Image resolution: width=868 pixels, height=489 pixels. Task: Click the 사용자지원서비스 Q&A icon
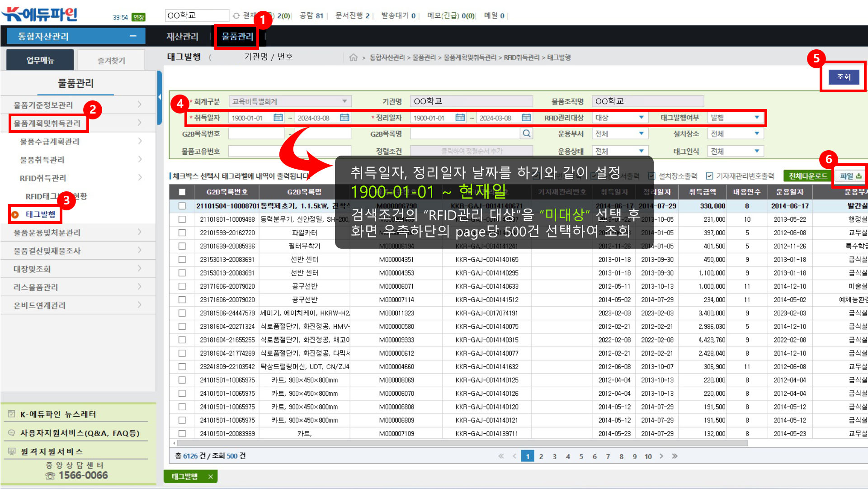(x=12, y=433)
